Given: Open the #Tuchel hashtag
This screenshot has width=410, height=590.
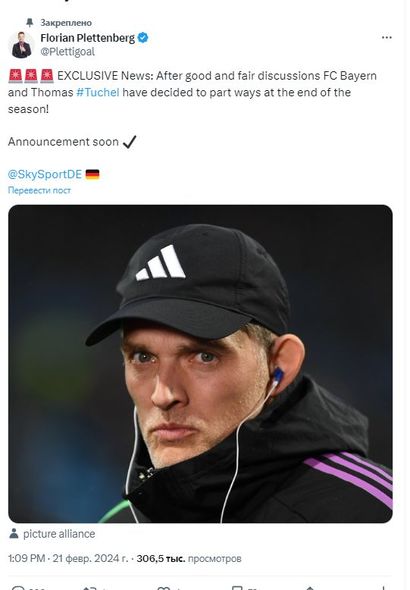Looking at the screenshot, I should click(x=98, y=92).
